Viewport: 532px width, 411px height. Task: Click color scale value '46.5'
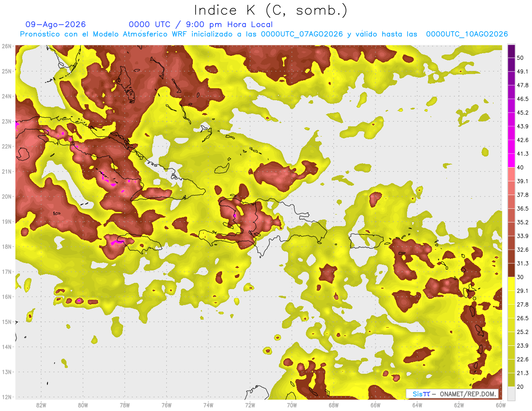523,99
